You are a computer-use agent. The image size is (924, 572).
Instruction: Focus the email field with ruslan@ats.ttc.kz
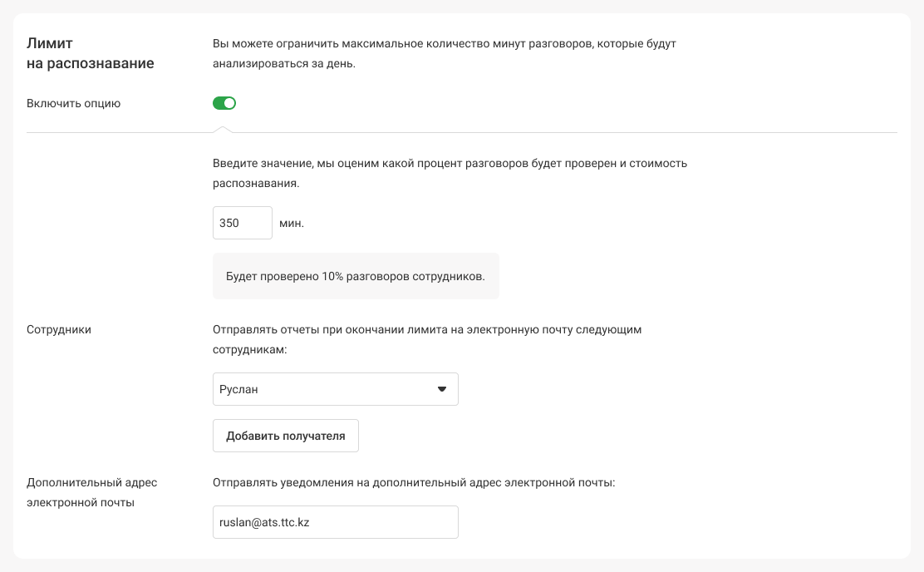pyautogui.click(x=335, y=522)
